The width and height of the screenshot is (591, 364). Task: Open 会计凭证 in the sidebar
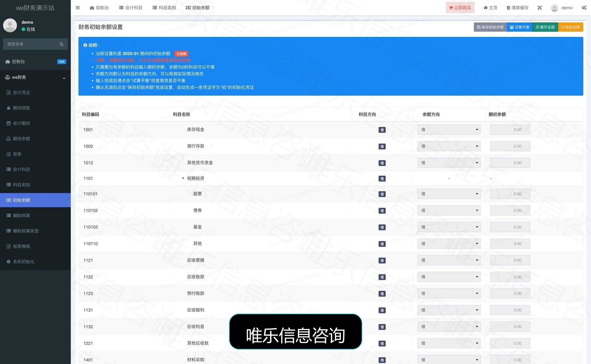(x=35, y=93)
